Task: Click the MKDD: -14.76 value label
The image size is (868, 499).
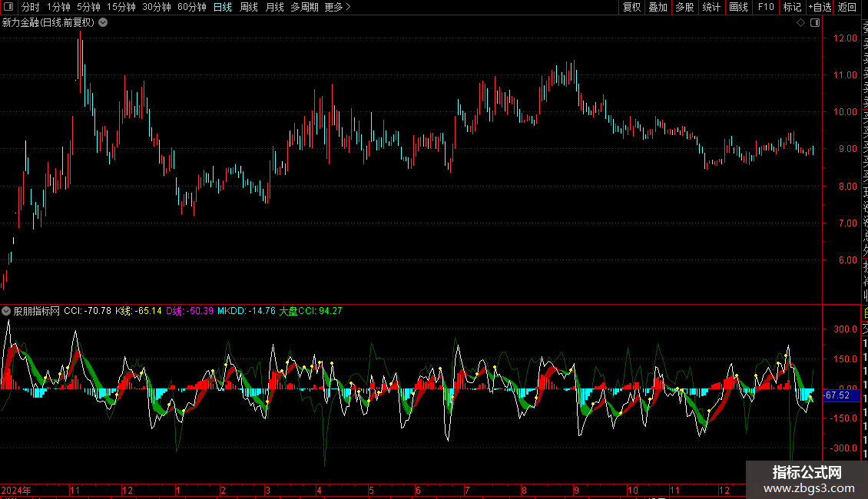Action: [x=247, y=311]
